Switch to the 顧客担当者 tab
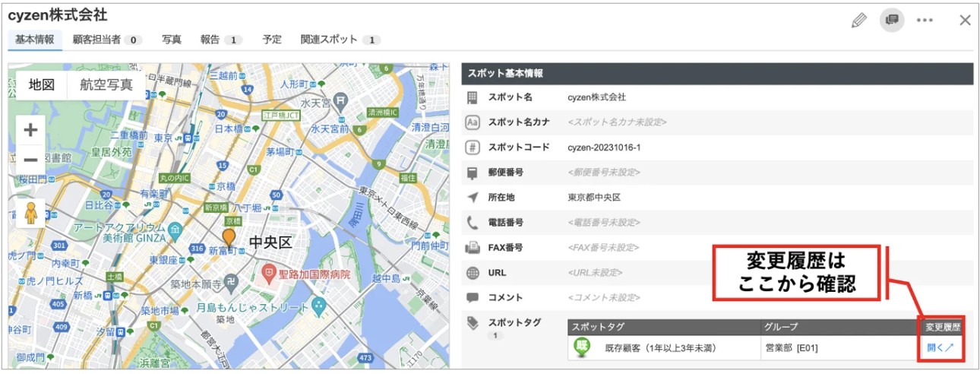 pyautogui.click(x=107, y=40)
